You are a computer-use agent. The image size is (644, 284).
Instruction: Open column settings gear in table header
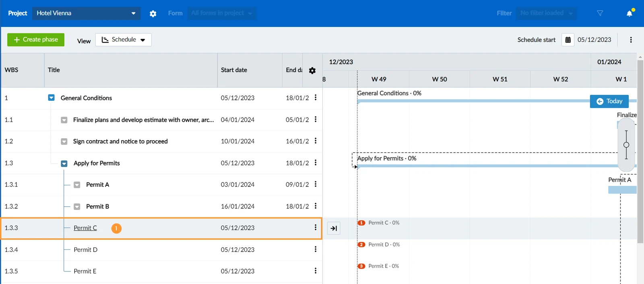pos(312,70)
